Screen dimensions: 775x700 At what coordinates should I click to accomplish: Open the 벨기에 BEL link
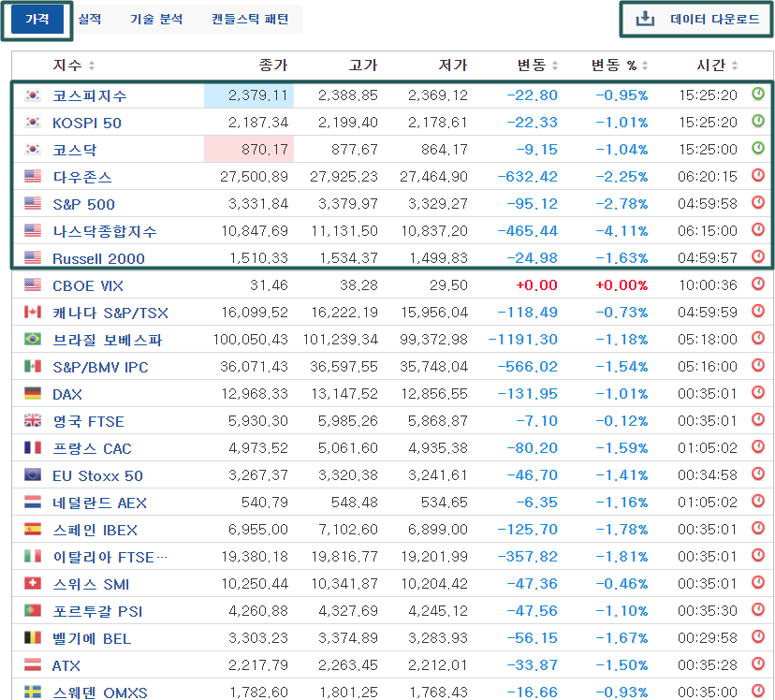point(92,639)
